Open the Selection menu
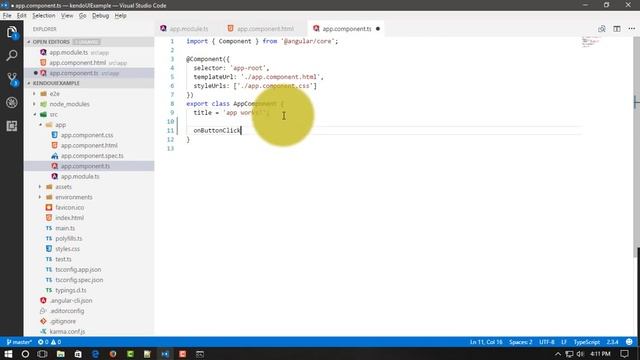This screenshot has height=360, width=640. click(44, 16)
